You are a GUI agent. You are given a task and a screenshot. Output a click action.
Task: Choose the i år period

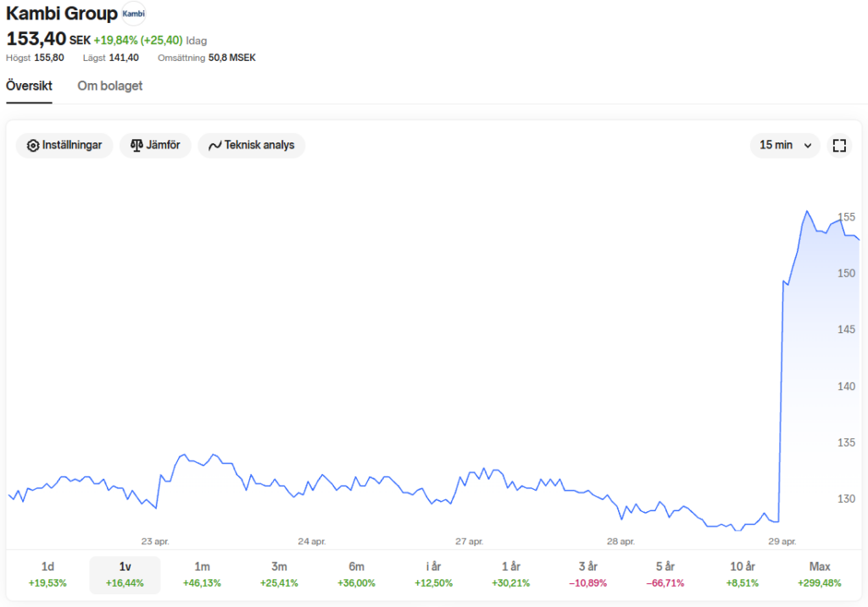(x=433, y=574)
